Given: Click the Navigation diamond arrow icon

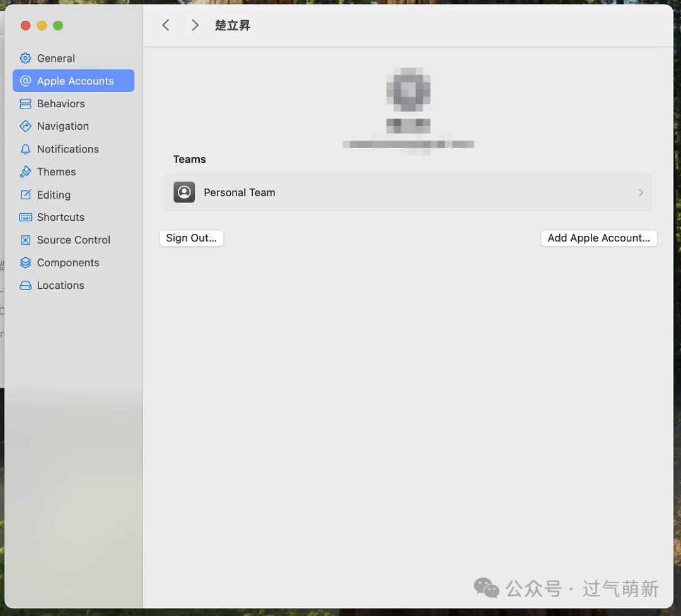Looking at the screenshot, I should [26, 126].
